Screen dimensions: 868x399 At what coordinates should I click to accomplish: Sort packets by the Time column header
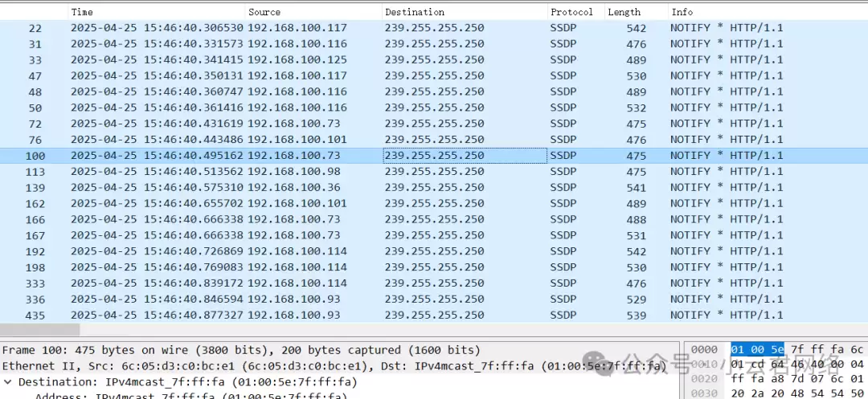[82, 12]
